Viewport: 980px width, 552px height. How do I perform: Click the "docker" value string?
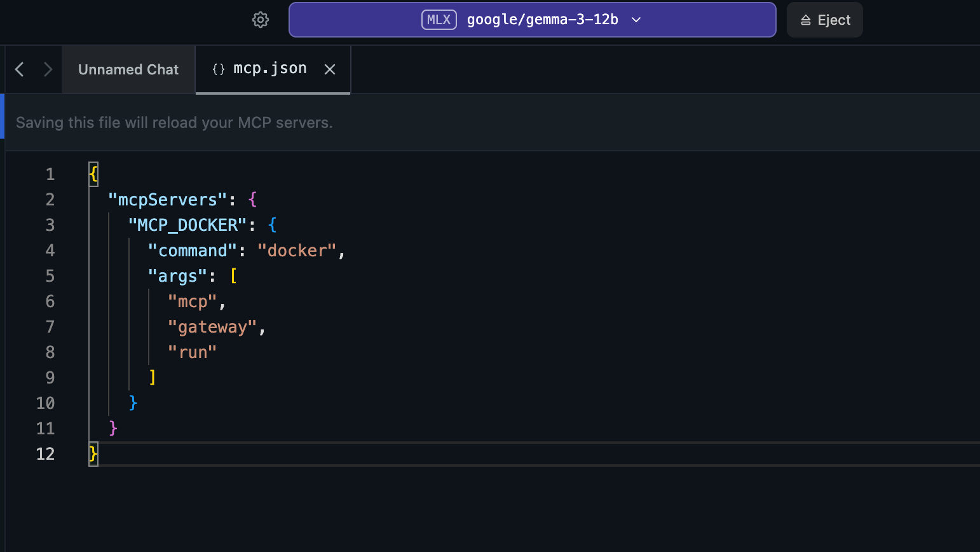point(297,251)
